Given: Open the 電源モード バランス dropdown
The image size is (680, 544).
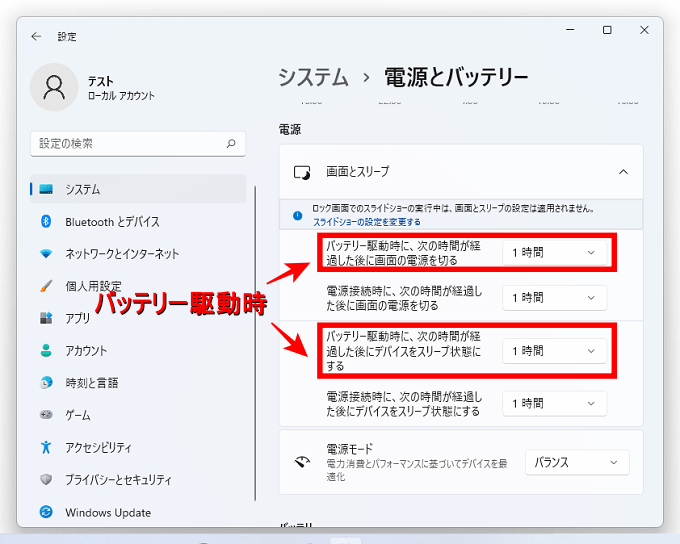Looking at the screenshot, I should click(577, 462).
